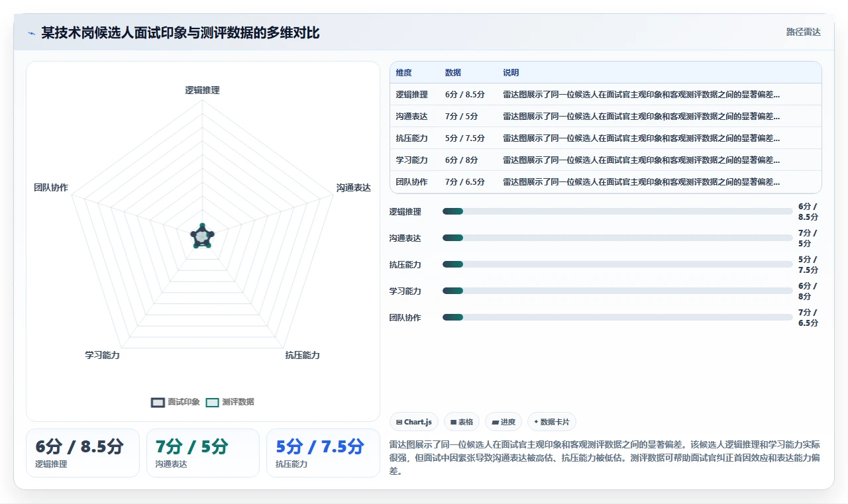Select the 数据卡片 chip

552,422
